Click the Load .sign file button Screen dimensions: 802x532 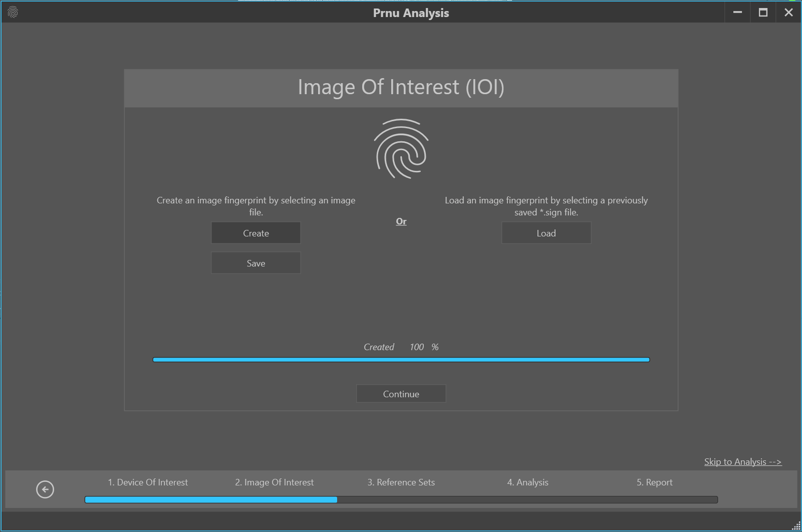[x=546, y=233]
